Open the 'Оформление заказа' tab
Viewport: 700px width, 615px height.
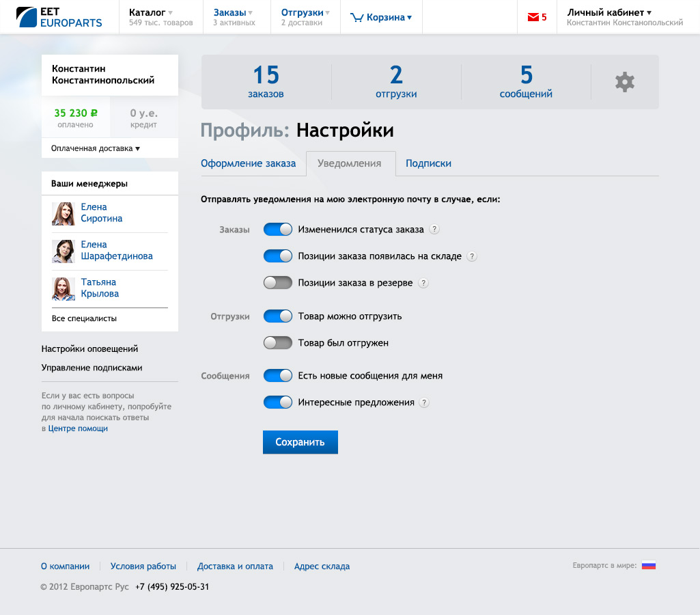click(248, 163)
